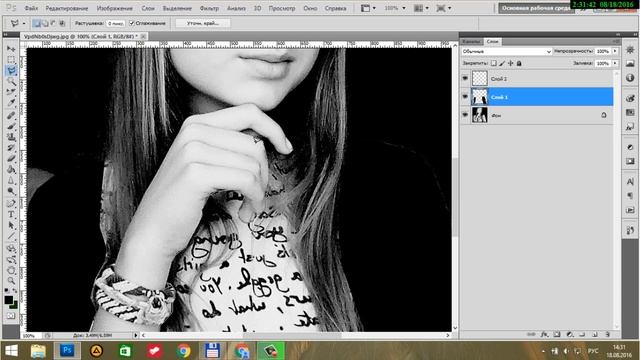Choose Add to selection mode
The height and width of the screenshot is (360, 640).
[x=45, y=23]
